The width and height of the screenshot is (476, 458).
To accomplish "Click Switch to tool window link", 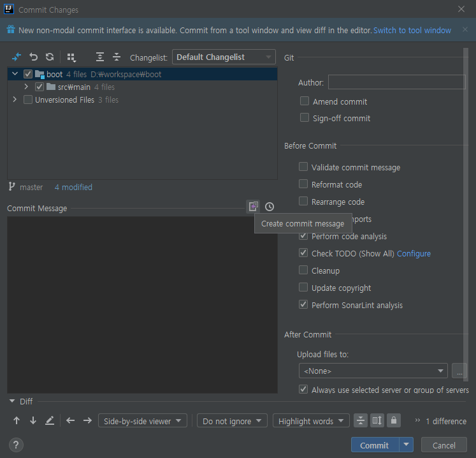I will coord(412,31).
